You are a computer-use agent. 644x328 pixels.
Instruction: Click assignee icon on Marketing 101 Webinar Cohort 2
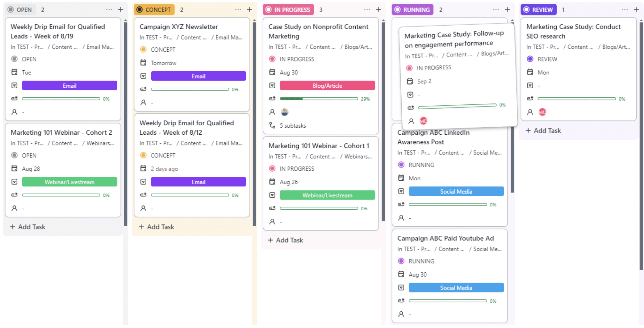[15, 208]
